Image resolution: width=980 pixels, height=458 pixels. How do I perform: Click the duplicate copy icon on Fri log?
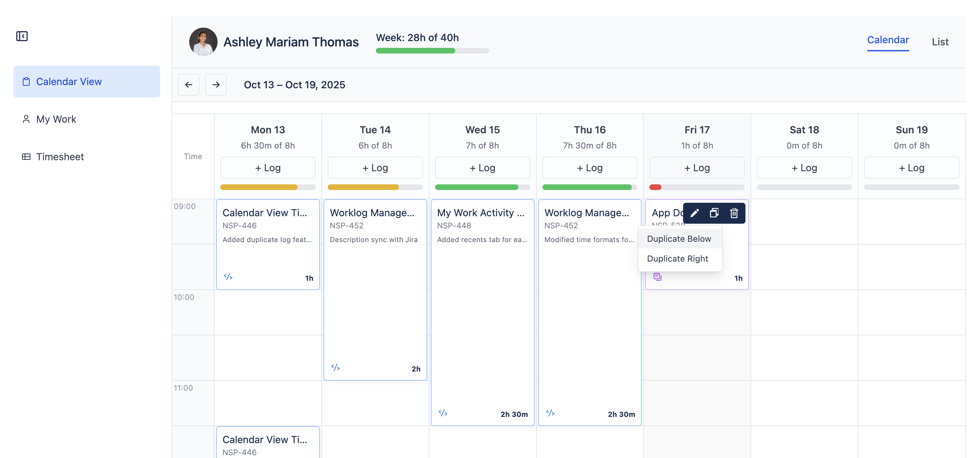(714, 213)
